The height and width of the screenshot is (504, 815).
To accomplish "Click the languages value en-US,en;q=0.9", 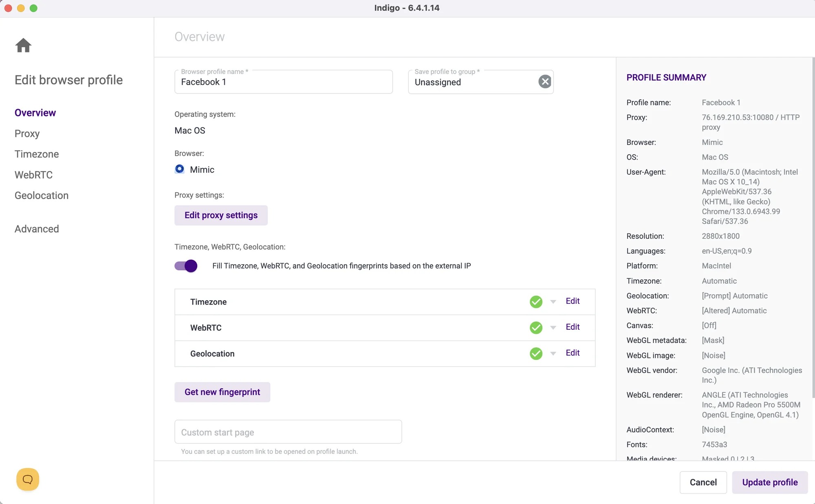I will [x=727, y=251].
